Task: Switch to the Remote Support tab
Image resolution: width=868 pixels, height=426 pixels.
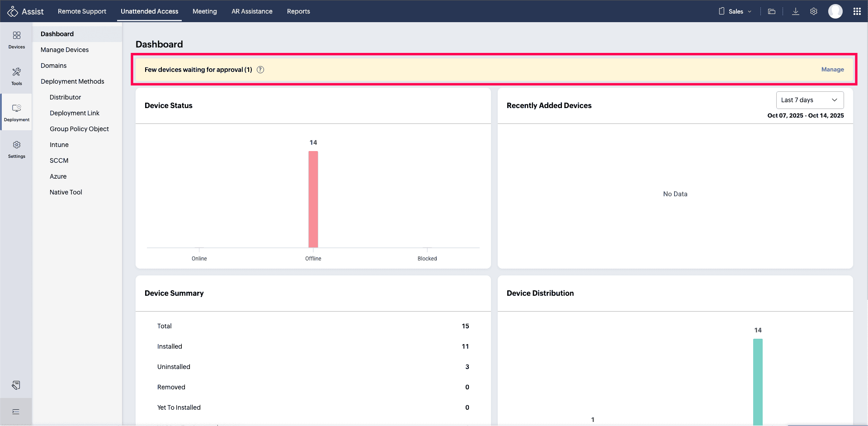Action: pyautogui.click(x=82, y=11)
